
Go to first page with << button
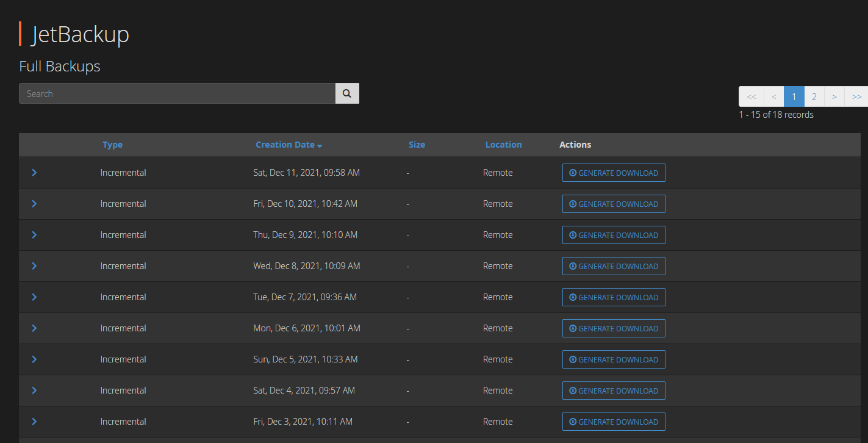[x=751, y=96]
